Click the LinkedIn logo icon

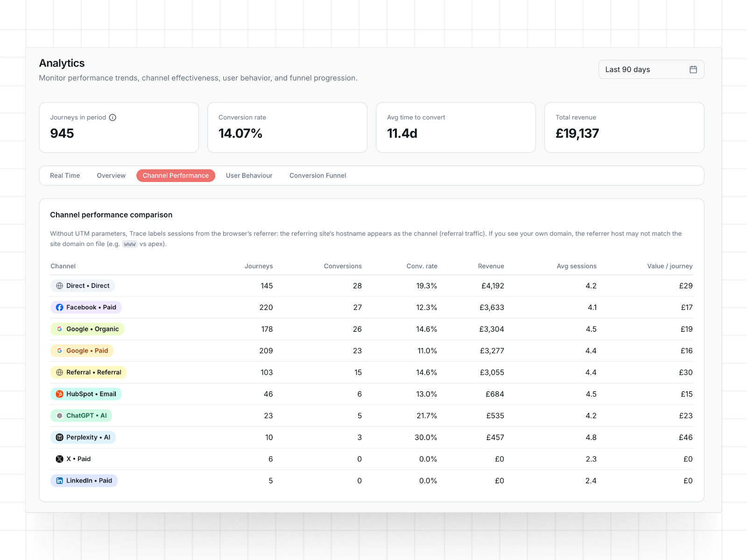click(x=59, y=481)
